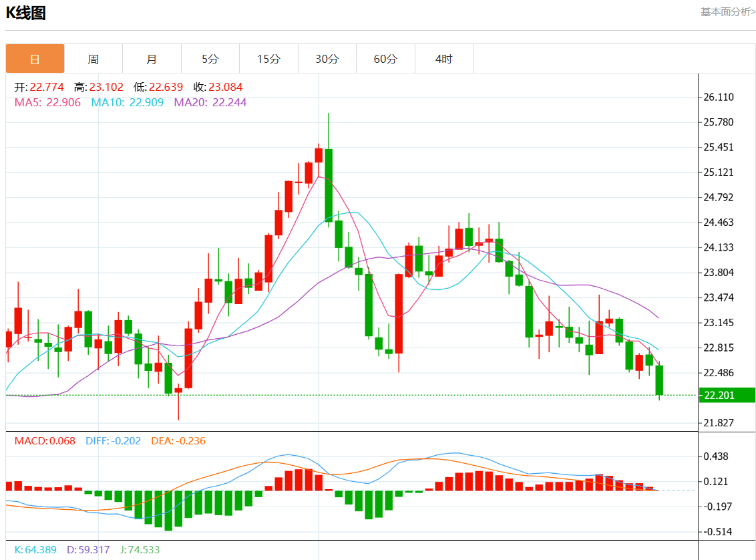Switch to the 4时 chart tab
This screenshot has width=756, height=560.
click(443, 59)
